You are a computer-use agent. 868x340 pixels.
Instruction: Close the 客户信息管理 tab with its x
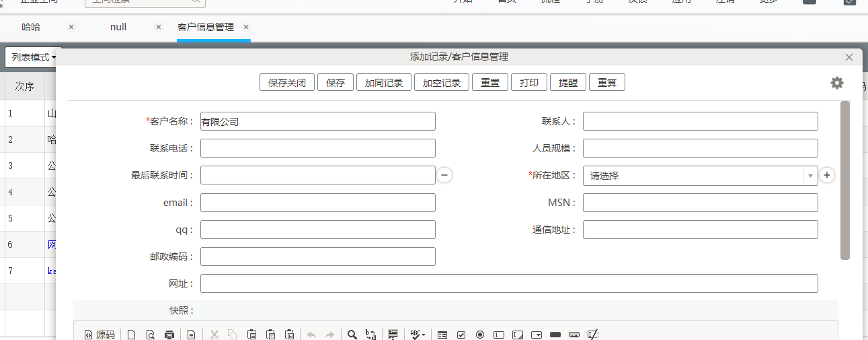(x=246, y=27)
